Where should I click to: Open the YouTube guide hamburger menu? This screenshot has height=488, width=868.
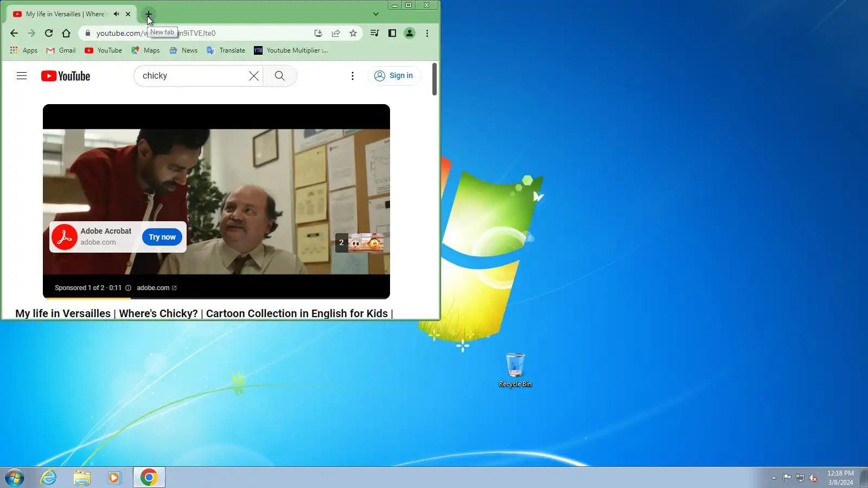click(22, 76)
